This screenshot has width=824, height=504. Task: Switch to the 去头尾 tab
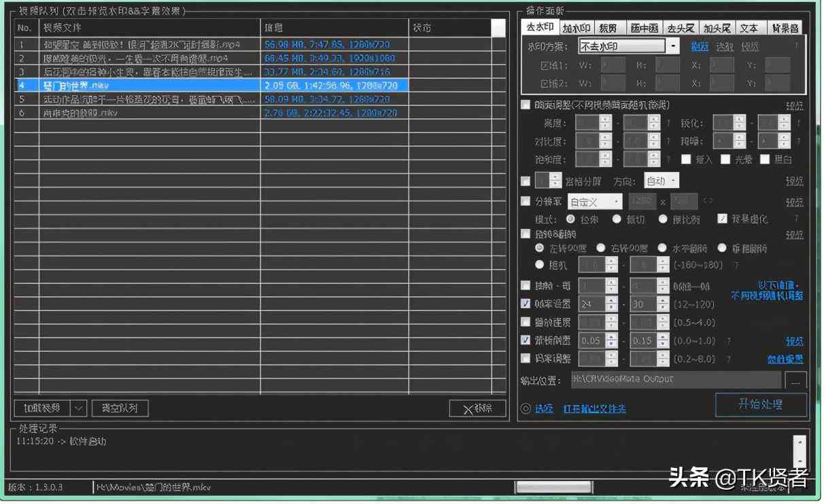pos(680,28)
